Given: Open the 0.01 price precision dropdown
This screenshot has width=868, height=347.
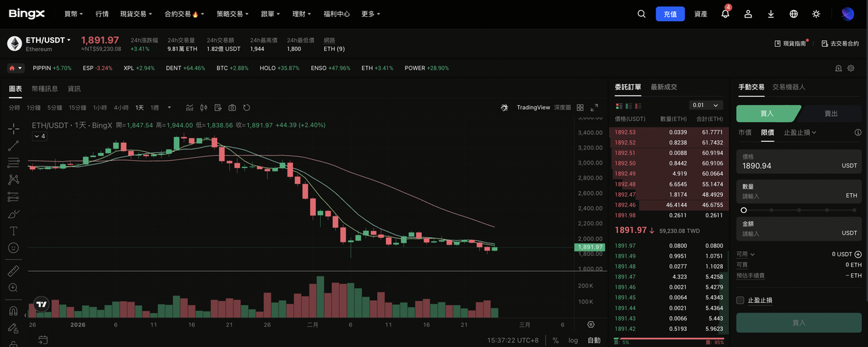Looking at the screenshot, I should (706, 106).
